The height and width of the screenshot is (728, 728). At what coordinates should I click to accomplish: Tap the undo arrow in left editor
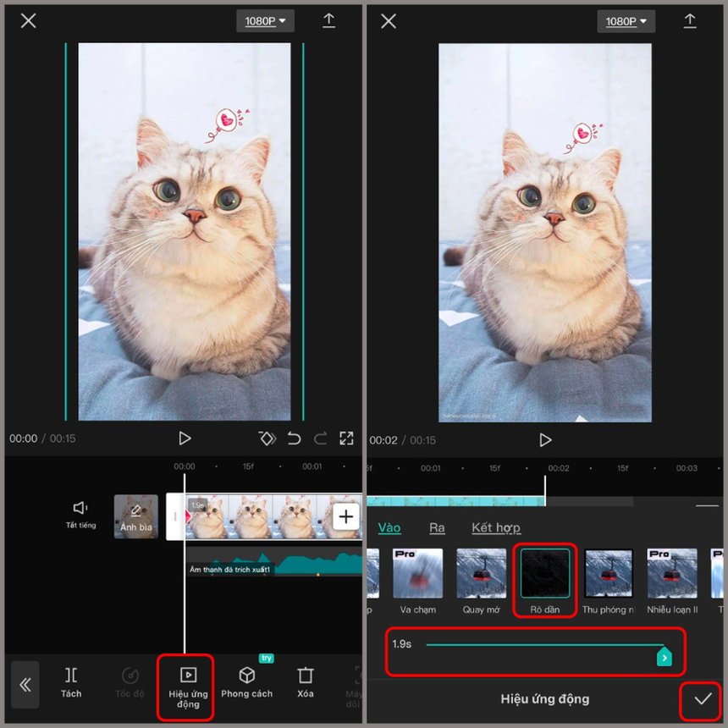pos(294,438)
